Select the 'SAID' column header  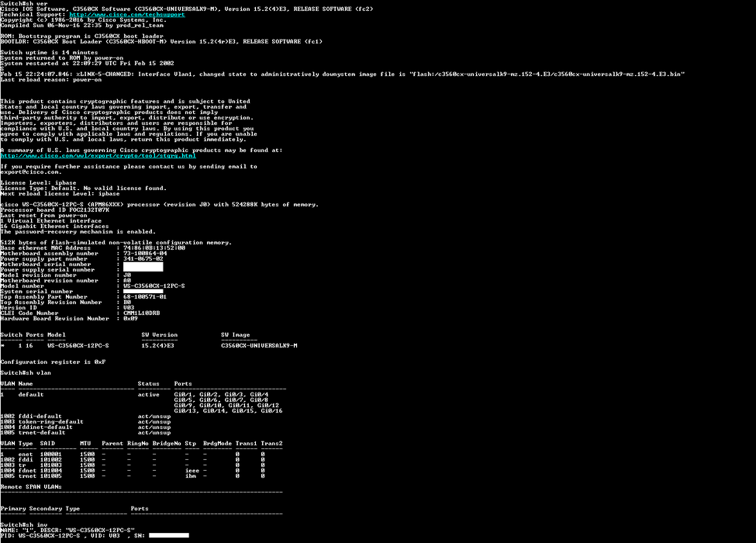(47, 443)
